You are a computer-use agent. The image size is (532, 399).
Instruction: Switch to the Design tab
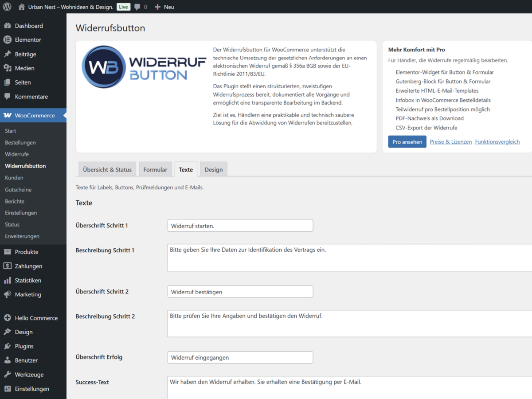click(213, 169)
